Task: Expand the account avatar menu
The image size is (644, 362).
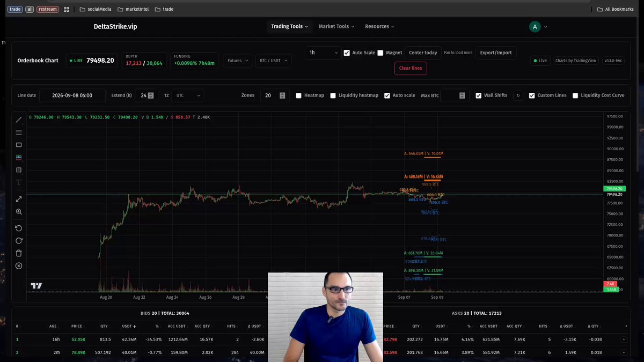Action: point(538,26)
